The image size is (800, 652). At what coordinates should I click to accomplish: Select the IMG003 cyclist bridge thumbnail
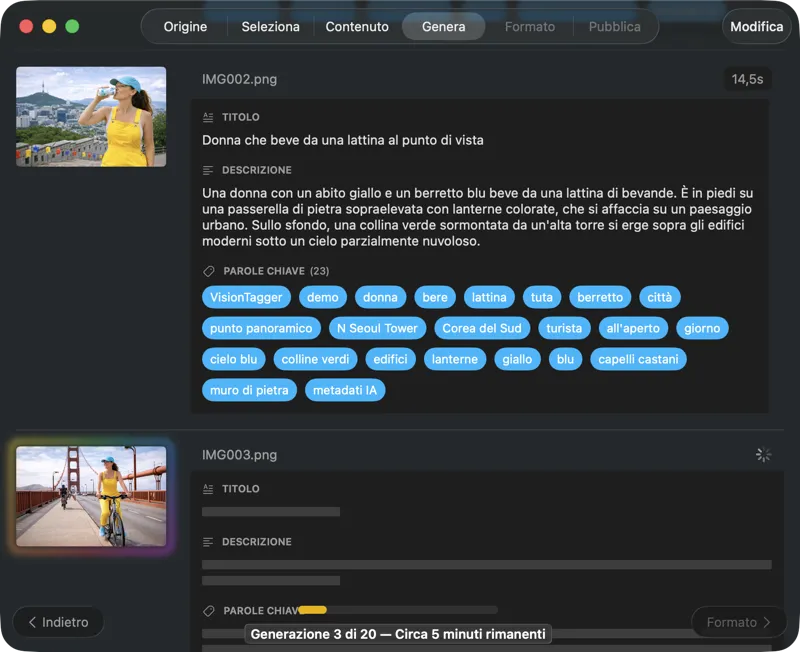point(91,497)
